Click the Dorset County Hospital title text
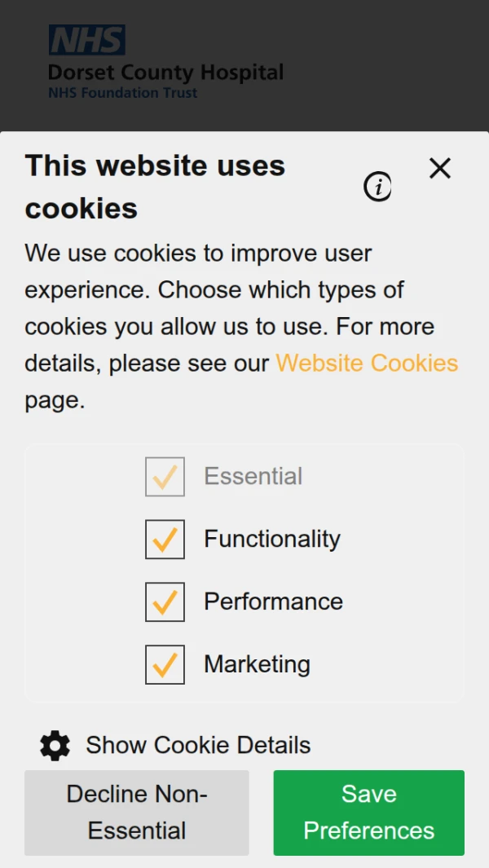Screen dimensions: 489x868 pyautogui.click(x=165, y=73)
